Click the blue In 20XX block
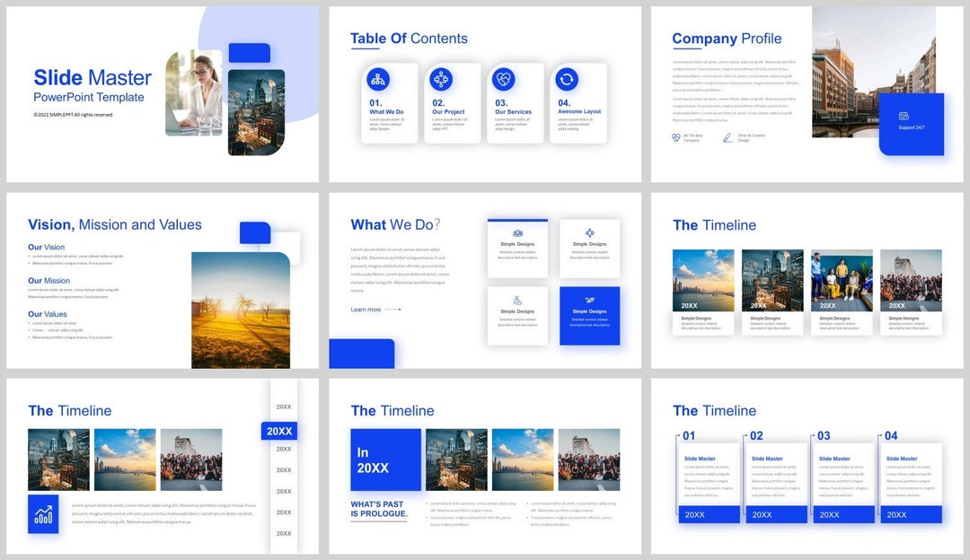970x560 pixels. (385, 459)
